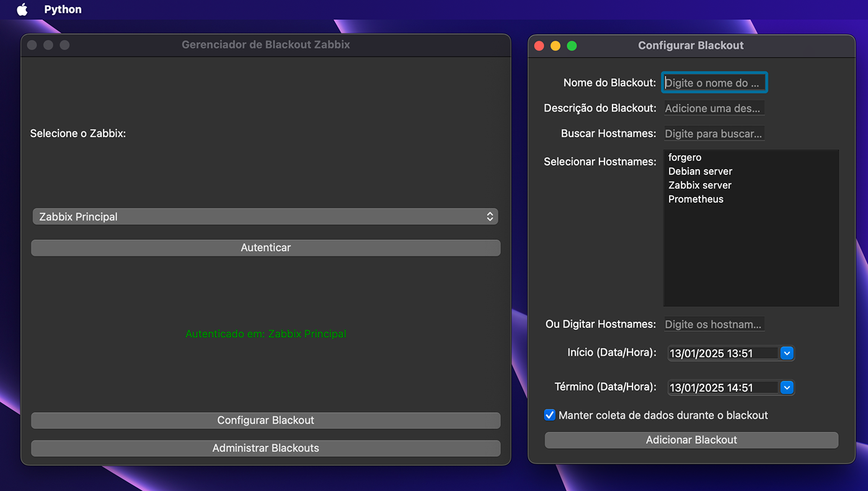Open the Apple menu icon

coord(22,9)
